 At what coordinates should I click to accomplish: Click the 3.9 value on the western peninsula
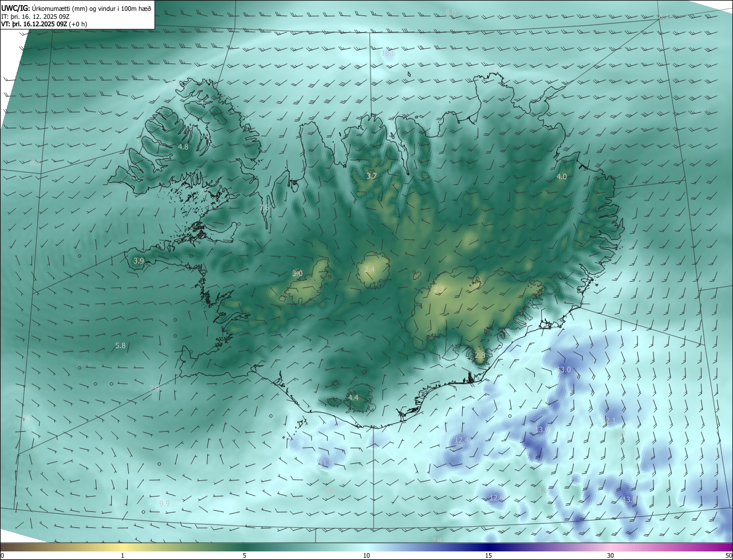click(x=138, y=261)
